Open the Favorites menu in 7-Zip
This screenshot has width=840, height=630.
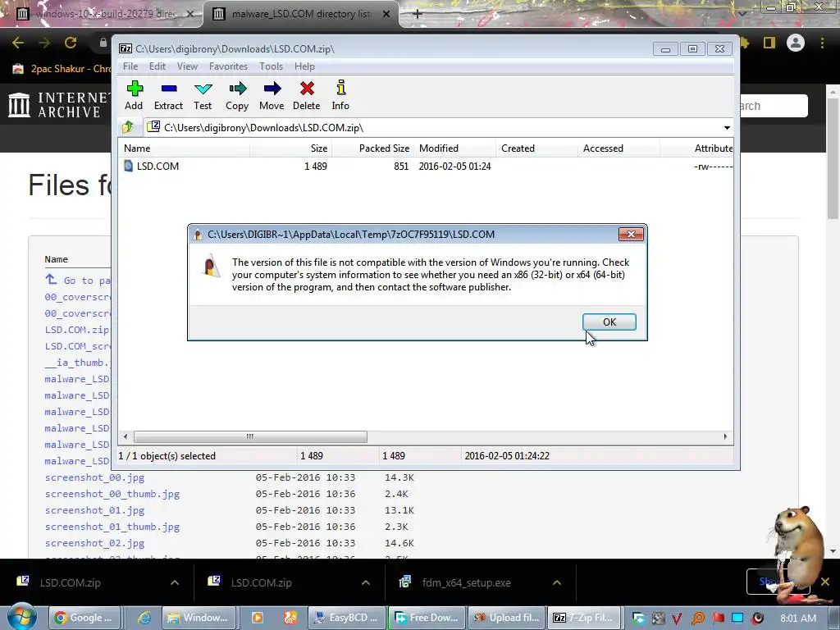(x=228, y=66)
